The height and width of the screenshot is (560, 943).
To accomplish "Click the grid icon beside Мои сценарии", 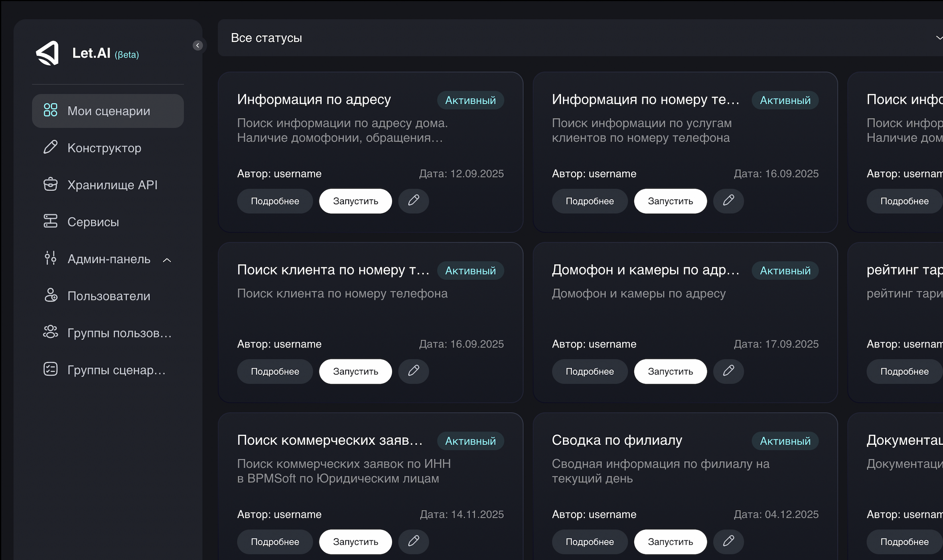I will tap(51, 110).
